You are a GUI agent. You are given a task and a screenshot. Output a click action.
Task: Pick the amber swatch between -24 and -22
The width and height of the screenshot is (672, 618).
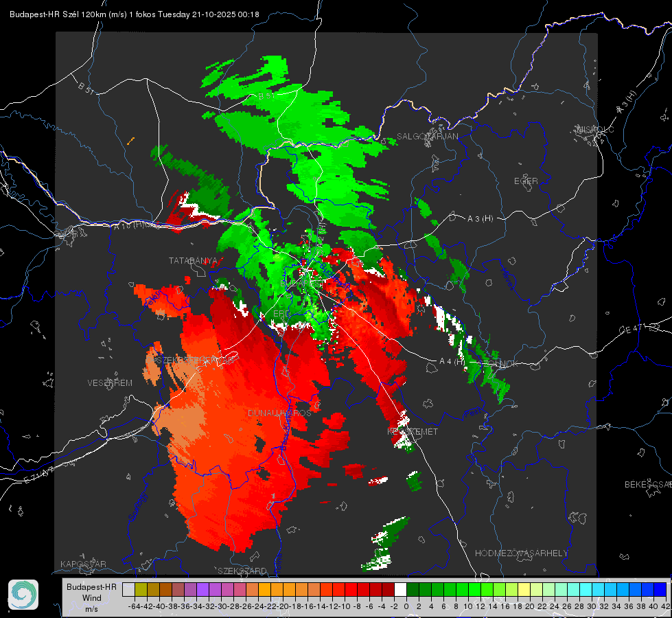(264, 589)
